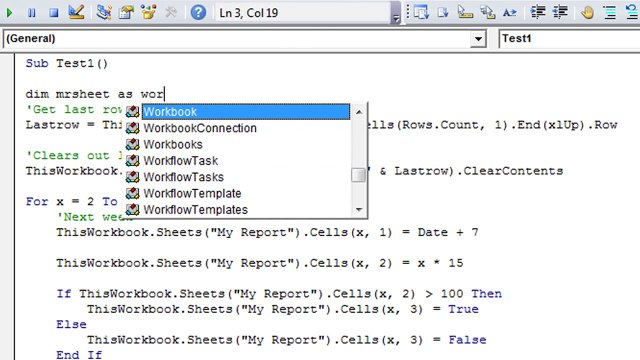The height and width of the screenshot is (360, 640).
Task: Click the Quick Info icon
Action: [465, 13]
